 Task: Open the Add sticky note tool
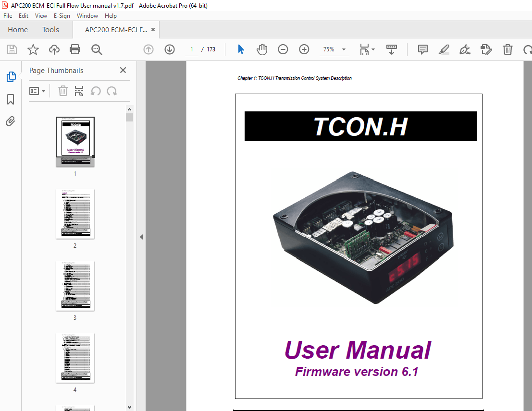[x=422, y=49]
